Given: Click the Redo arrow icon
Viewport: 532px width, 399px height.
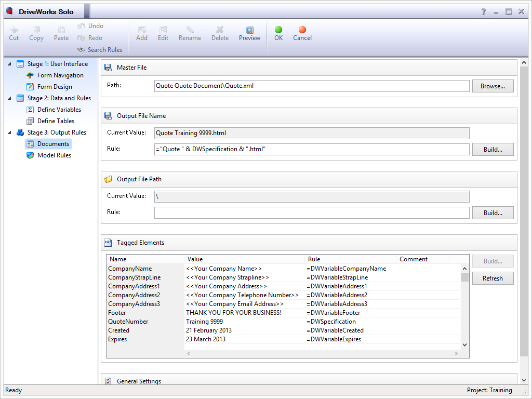Looking at the screenshot, I should tap(81, 38).
